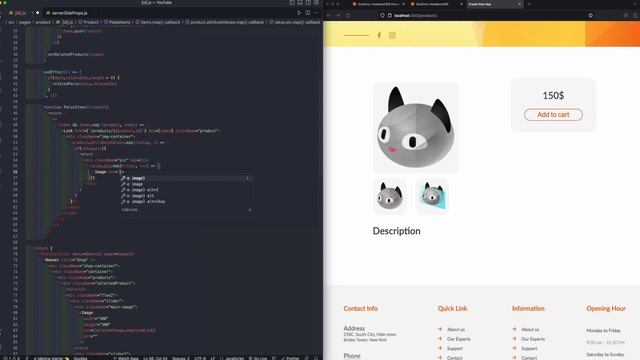The height and width of the screenshot is (360, 640).
Task: Click the 'Information' footer heading
Action: (x=528, y=309)
